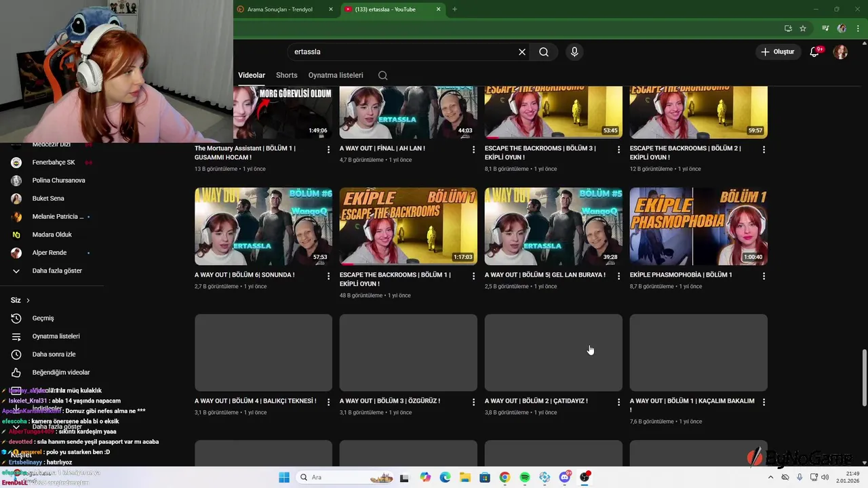Open Madara Olduk subscription
The width and height of the screenshot is (868, 488).
(x=52, y=235)
